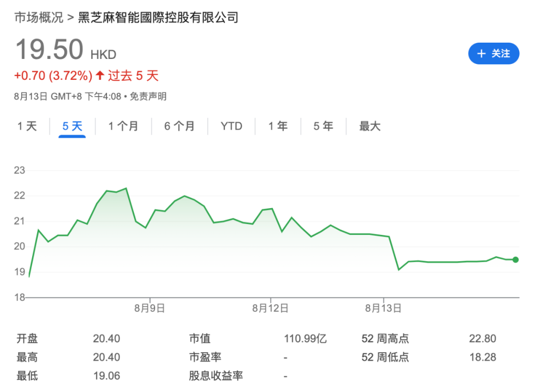Click the 过去 5 天 period text
This screenshot has width=535, height=392.
click(x=133, y=76)
